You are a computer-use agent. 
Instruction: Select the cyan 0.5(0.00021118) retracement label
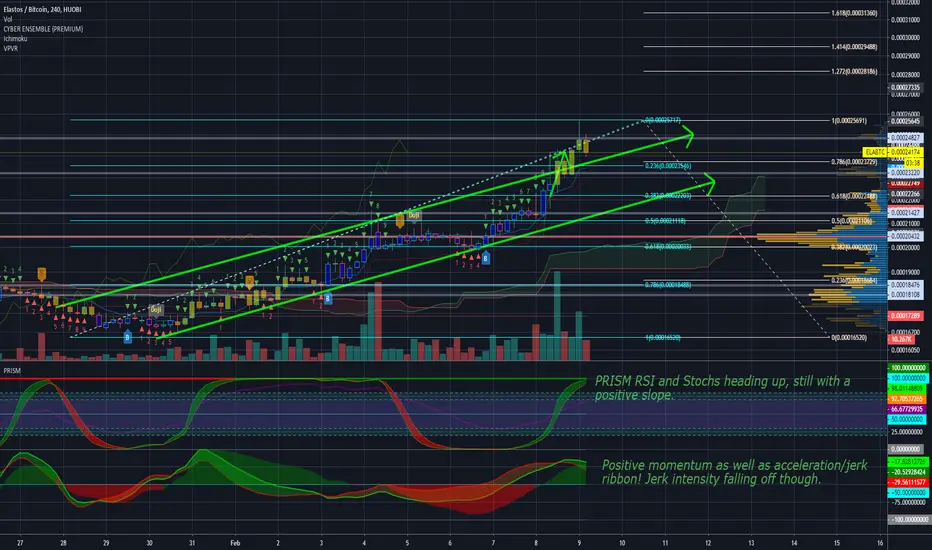click(x=665, y=221)
